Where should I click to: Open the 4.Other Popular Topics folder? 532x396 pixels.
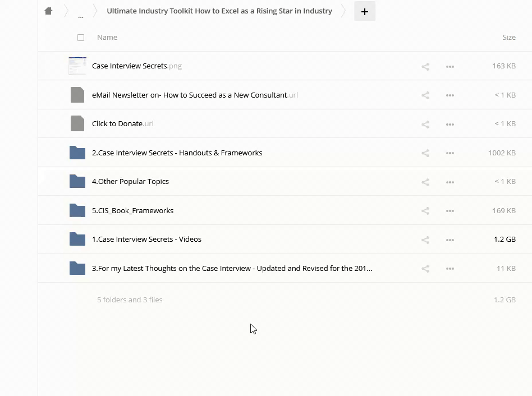point(130,182)
